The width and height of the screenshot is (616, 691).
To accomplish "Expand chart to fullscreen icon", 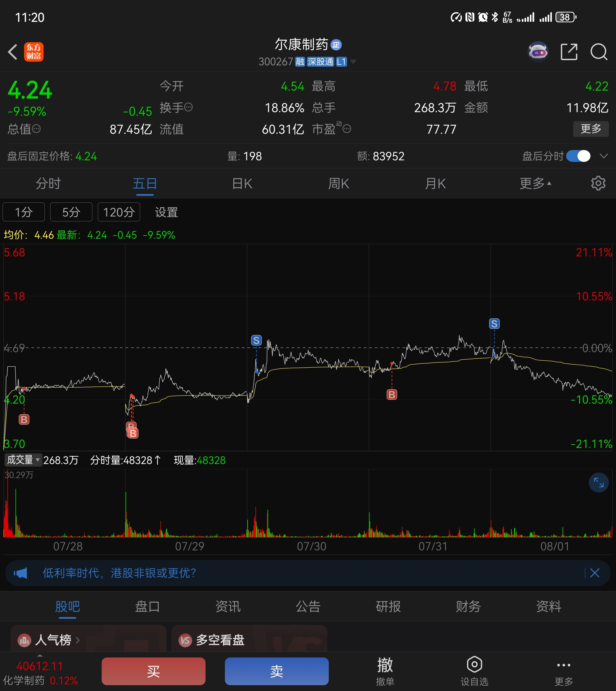I will (x=598, y=482).
